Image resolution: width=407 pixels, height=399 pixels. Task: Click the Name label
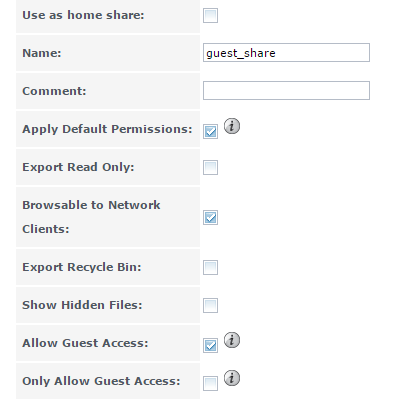click(x=42, y=53)
